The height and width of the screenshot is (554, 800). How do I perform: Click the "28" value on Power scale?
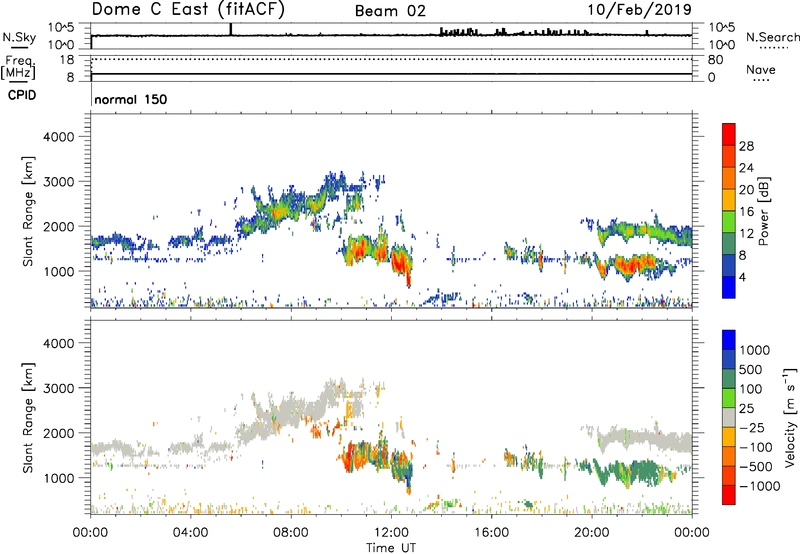pyautogui.click(x=746, y=146)
